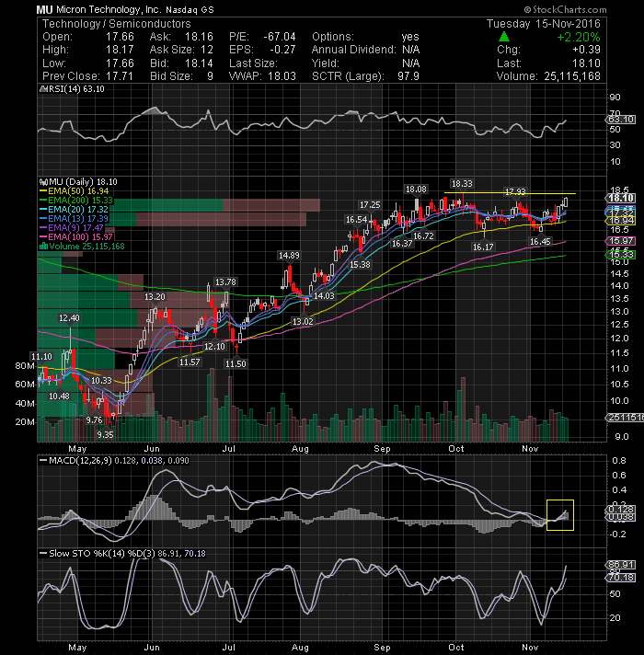Click the 80M volume axis label

click(25, 365)
